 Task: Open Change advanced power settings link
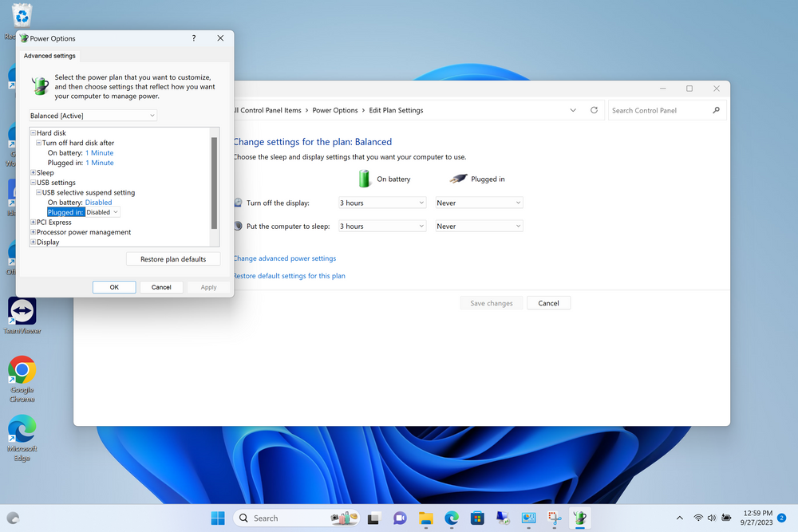coord(282,258)
